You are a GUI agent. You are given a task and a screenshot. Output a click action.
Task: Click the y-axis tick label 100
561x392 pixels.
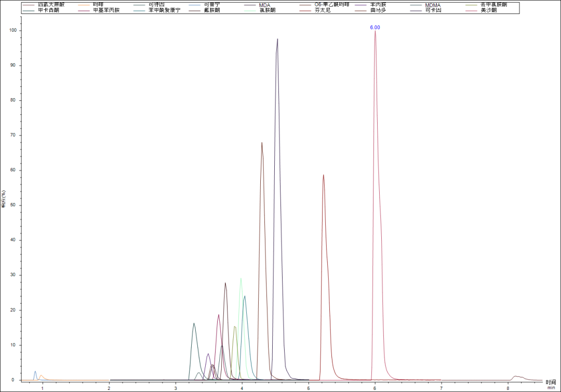[x=13, y=31]
